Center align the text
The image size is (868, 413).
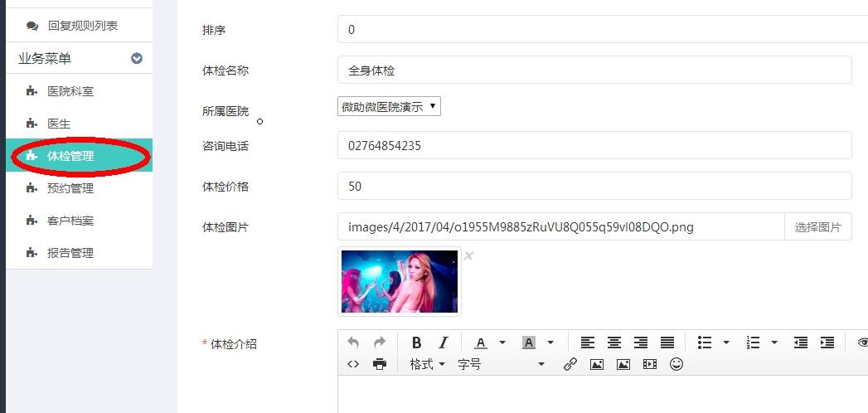click(x=614, y=343)
